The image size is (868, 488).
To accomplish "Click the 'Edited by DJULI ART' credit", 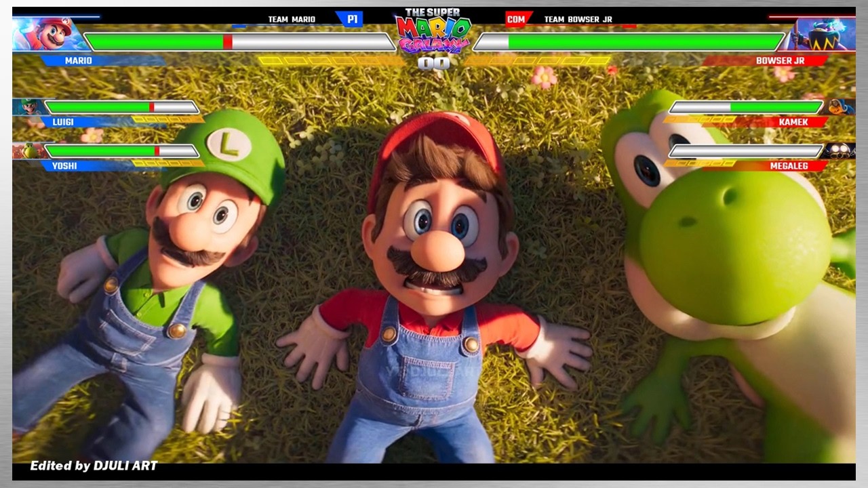I will [94, 466].
